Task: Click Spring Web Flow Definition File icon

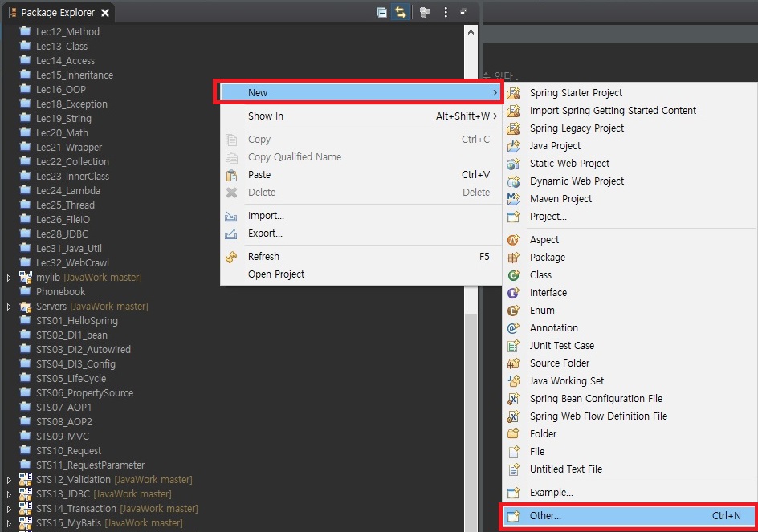Action: [513, 416]
